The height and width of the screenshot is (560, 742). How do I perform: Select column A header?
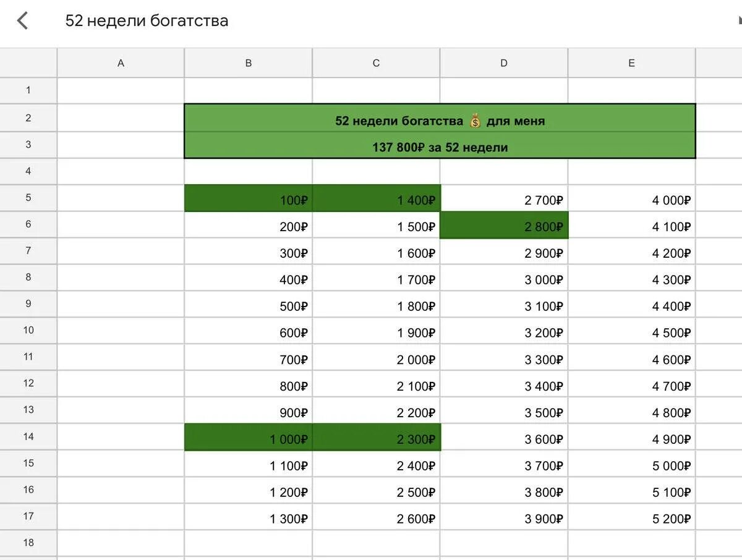coord(121,63)
